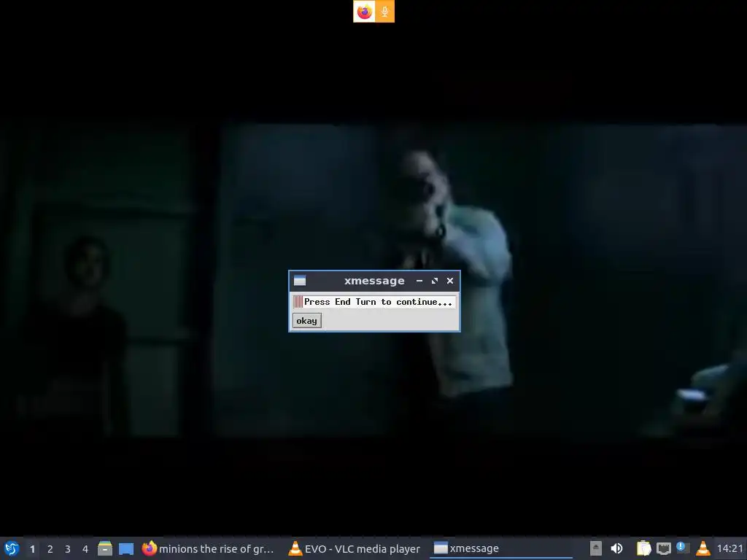This screenshot has width=747, height=560.
Task: Switch to virtual desktop 4
Action: click(85, 549)
